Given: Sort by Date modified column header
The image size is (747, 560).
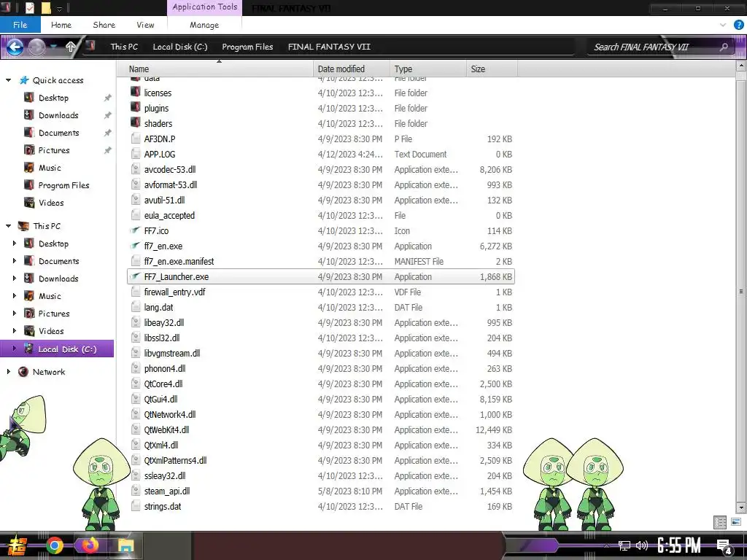Looking at the screenshot, I should [x=352, y=69].
